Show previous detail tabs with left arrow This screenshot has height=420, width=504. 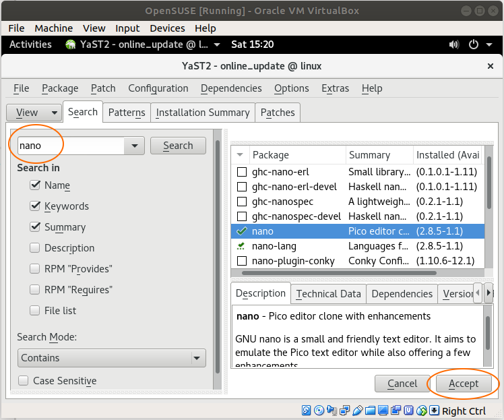pos(478,293)
